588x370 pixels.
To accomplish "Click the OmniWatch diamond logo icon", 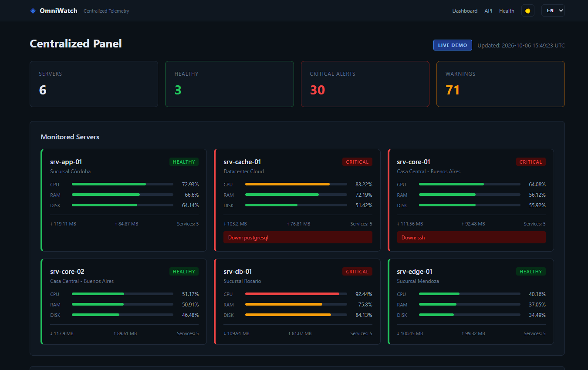I will pyautogui.click(x=33, y=11).
